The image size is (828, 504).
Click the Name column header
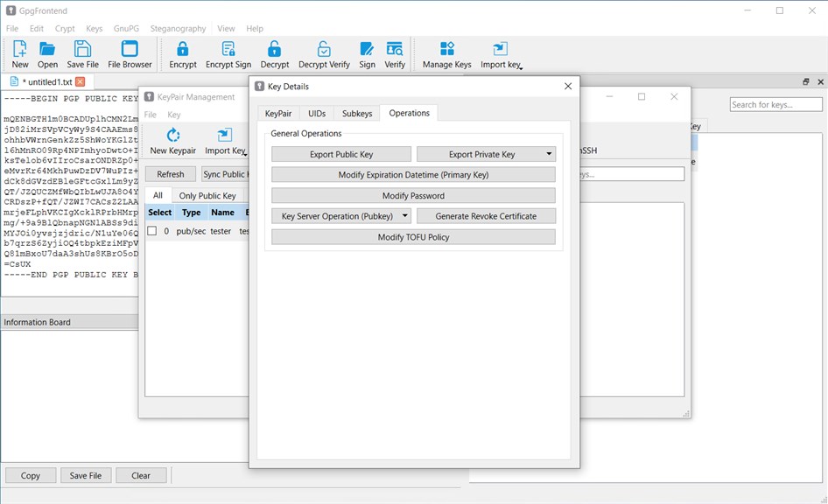223,212
